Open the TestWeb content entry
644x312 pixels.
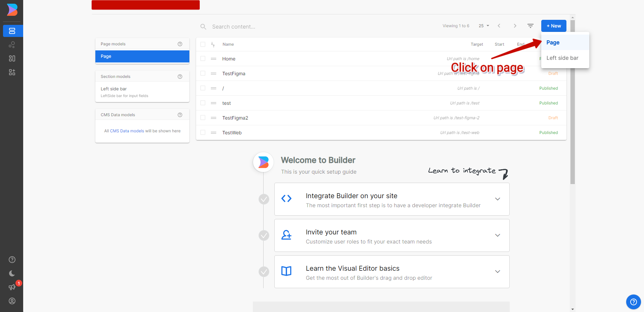coord(232,133)
